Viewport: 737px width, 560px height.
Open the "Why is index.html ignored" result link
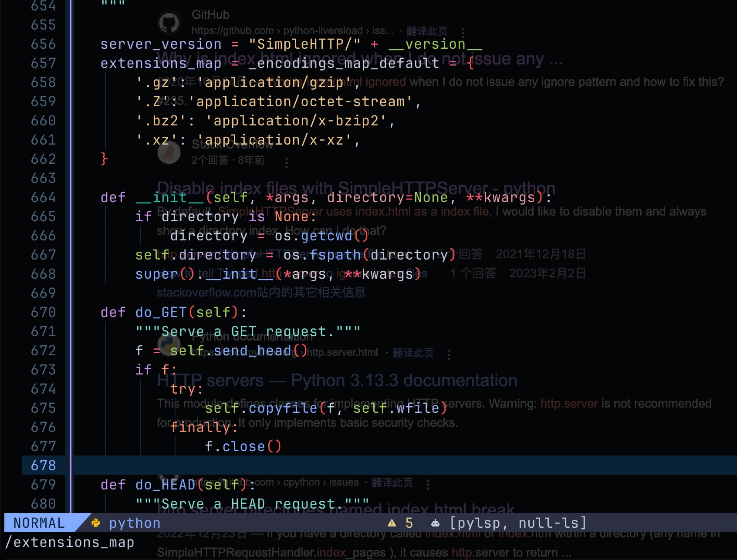coord(360,59)
